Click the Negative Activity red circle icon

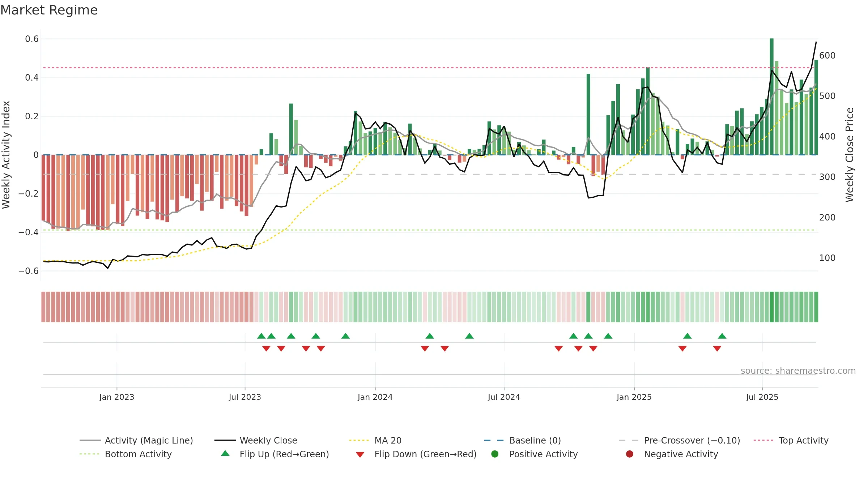click(630, 454)
